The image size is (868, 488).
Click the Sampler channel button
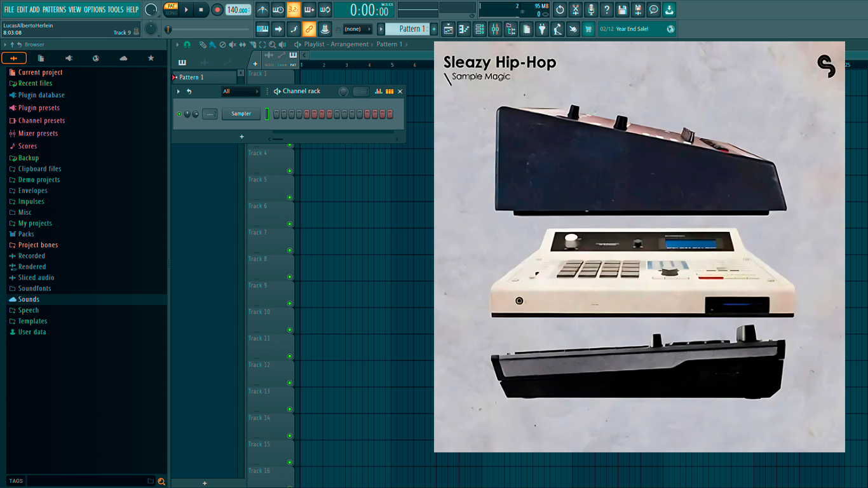coord(241,114)
